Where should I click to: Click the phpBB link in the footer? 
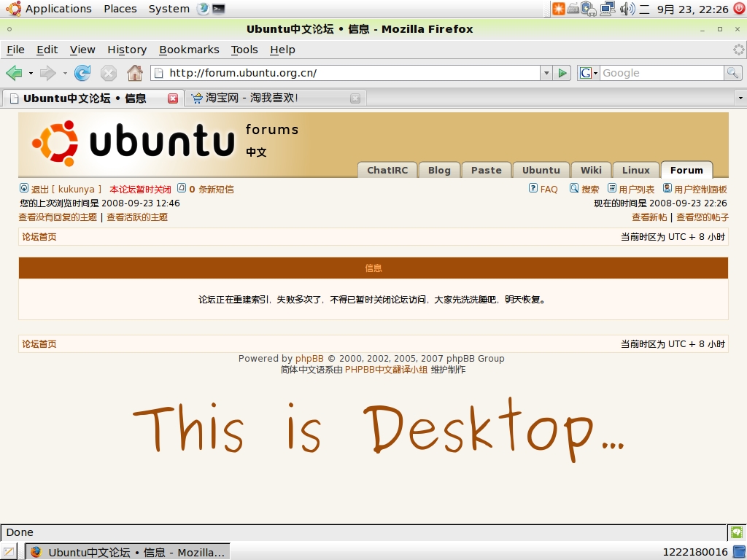[x=309, y=359]
